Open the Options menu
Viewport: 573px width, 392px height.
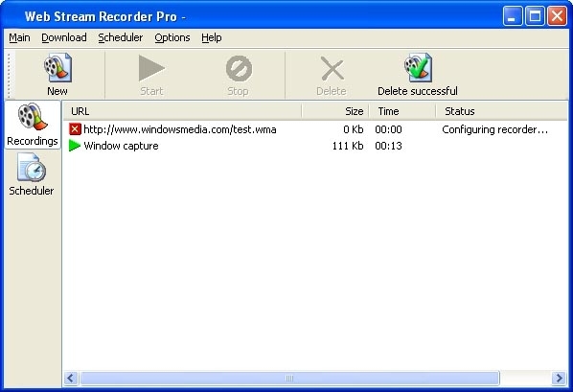pos(172,37)
